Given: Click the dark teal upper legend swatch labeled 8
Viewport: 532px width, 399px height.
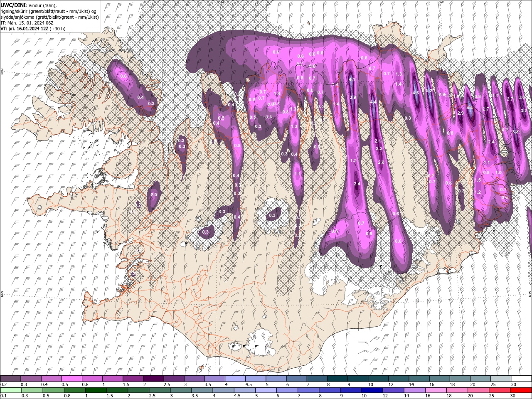Looking at the screenshot, I should coord(337,379).
